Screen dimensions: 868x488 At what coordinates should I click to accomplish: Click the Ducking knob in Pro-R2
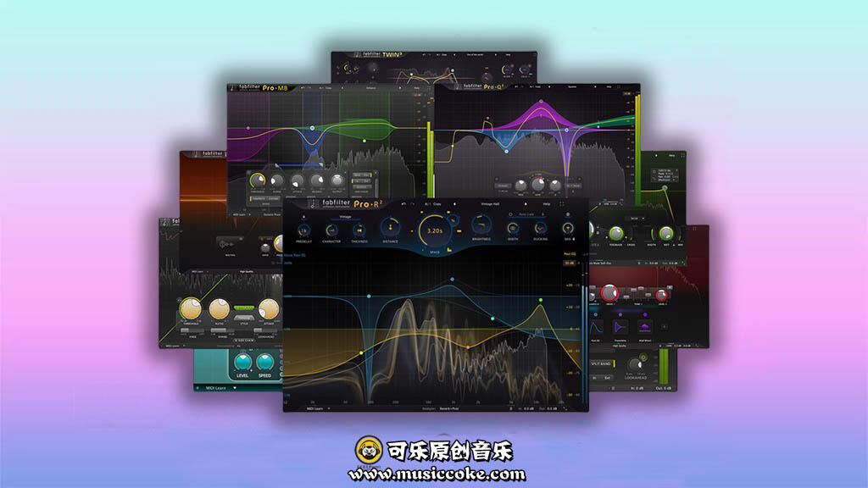(x=540, y=229)
